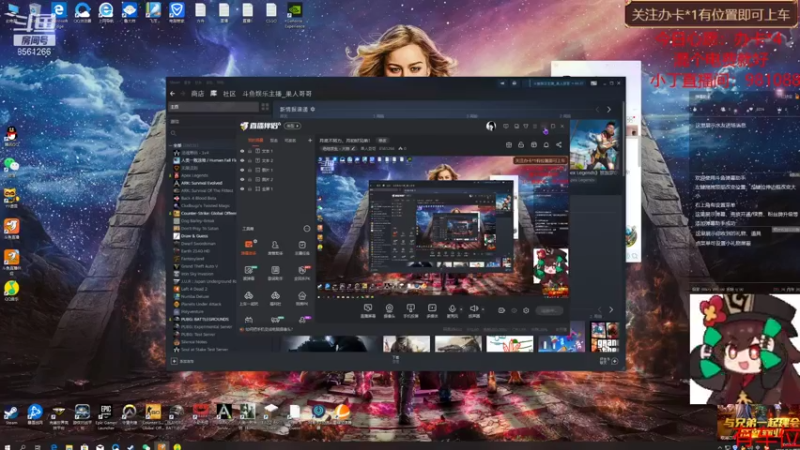Viewport: 800px width, 450px height.
Task: Lock the 文本1 layer
Action: [x=250, y=151]
